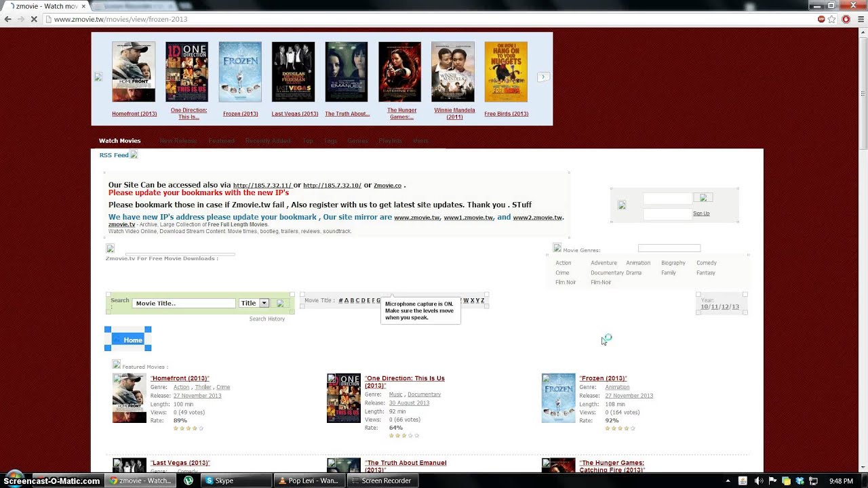The height and width of the screenshot is (488, 868).
Task: Click the red Adblock extension icon
Action: [x=846, y=19]
